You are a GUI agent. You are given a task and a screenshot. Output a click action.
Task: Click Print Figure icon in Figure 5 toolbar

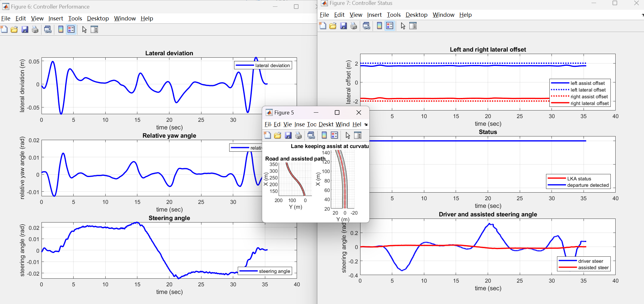tap(298, 135)
